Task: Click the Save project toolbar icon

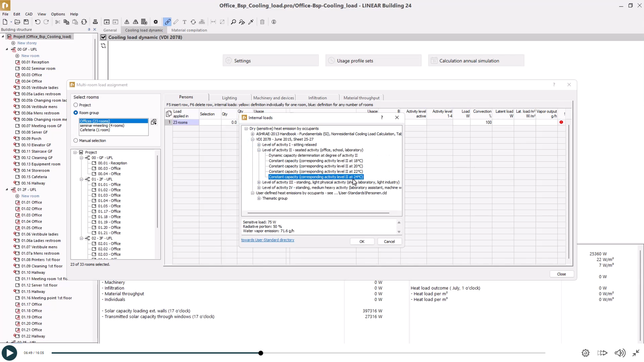Action: (26, 22)
